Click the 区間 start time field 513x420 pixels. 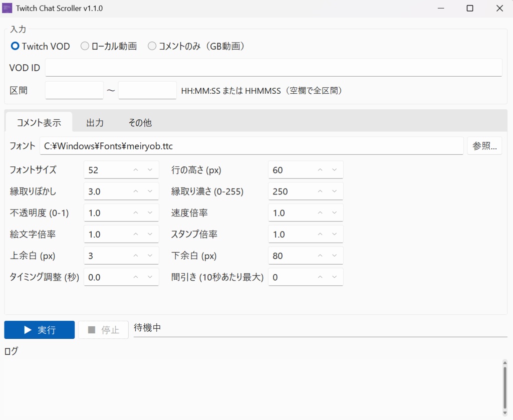[x=74, y=90]
